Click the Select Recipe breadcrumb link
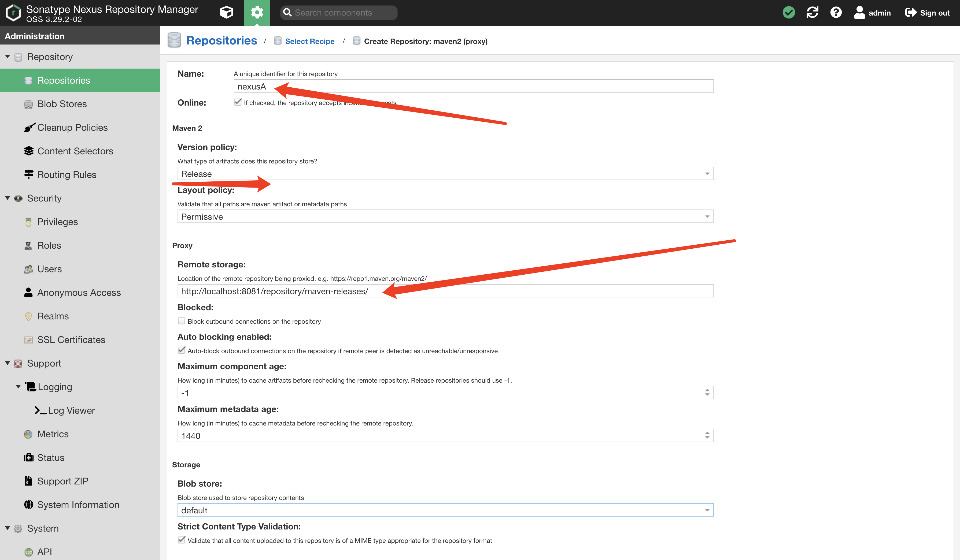The height and width of the screenshot is (560, 960). pos(309,41)
